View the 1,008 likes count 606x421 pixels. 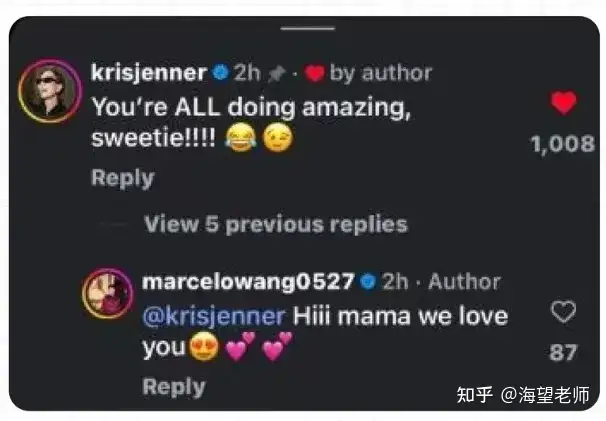pos(563,144)
